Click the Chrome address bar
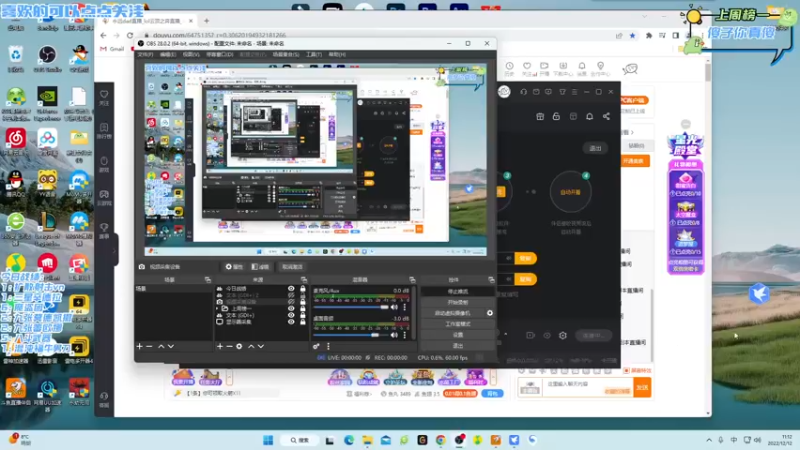Image resolution: width=800 pixels, height=450 pixels. pos(378,35)
